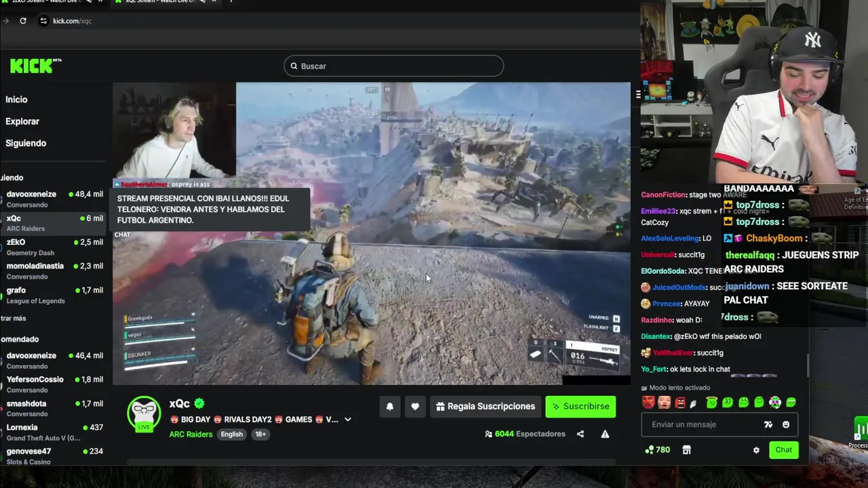Mute the zEkO Stream browser tab
868x488 pixels.
point(89,2)
